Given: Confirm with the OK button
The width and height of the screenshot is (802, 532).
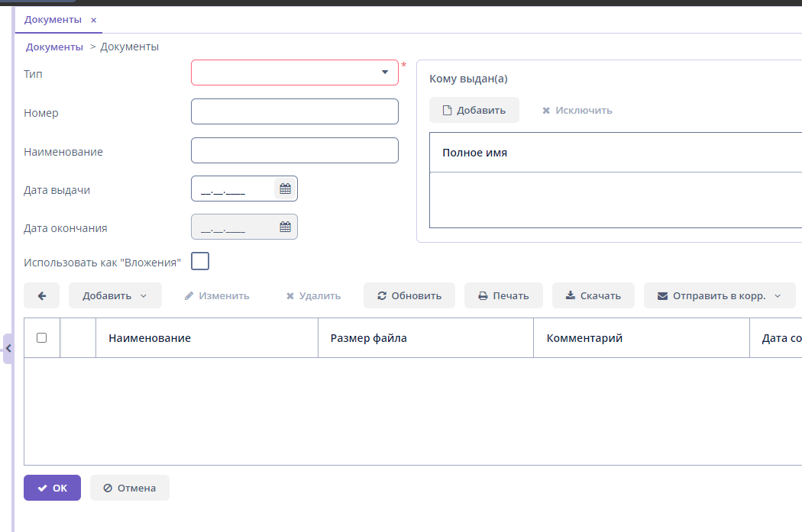Looking at the screenshot, I should point(52,488).
